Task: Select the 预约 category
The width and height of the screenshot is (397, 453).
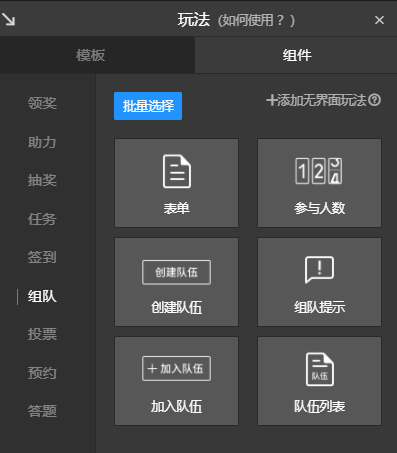Action: pyautogui.click(x=42, y=373)
